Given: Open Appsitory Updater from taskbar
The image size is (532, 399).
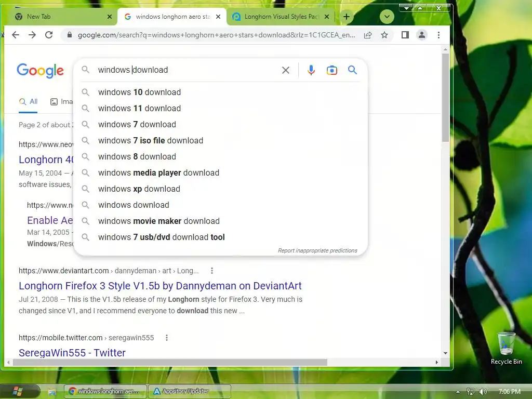Looking at the screenshot, I should (190, 392).
